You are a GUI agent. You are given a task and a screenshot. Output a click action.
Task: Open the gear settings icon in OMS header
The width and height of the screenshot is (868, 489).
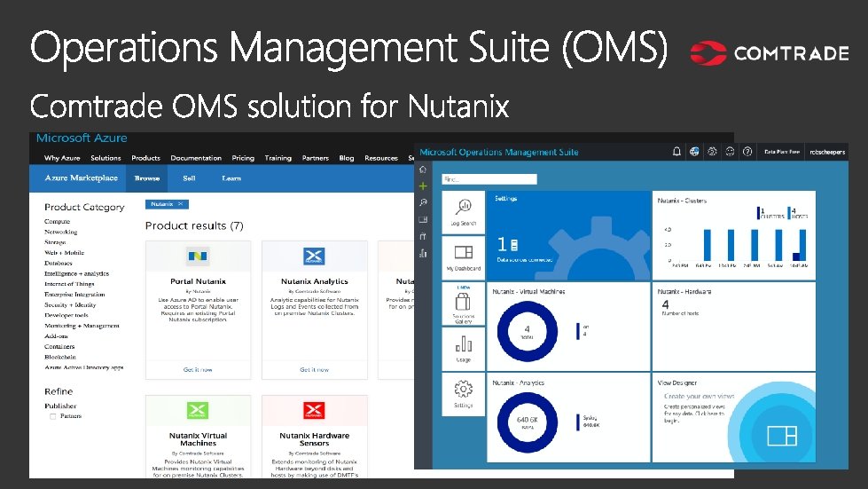713,151
